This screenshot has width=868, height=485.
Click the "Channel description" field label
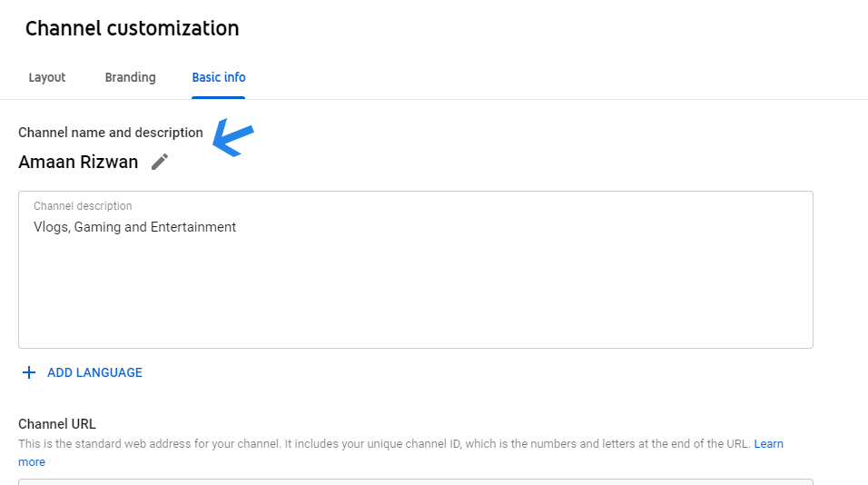[83, 206]
